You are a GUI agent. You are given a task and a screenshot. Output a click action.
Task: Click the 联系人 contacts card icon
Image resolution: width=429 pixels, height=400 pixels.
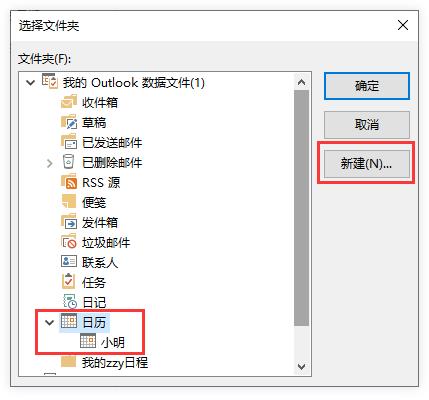(69, 262)
